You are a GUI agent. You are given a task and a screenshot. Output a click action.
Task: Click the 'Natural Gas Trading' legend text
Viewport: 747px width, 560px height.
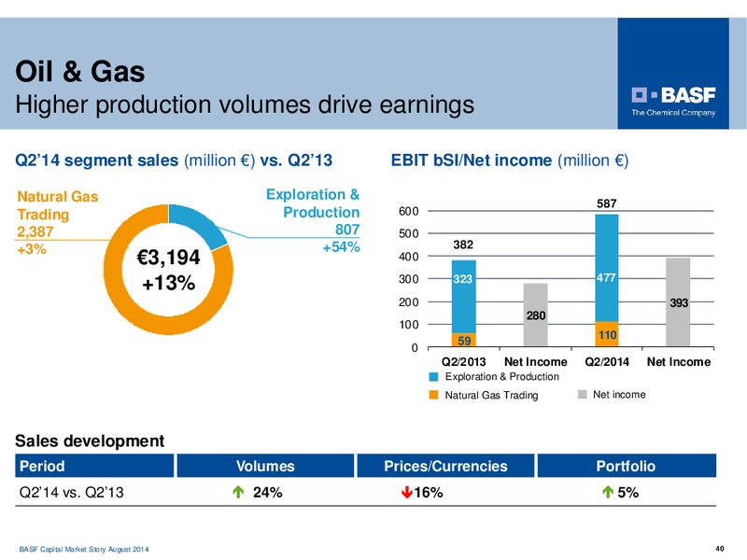(x=491, y=395)
